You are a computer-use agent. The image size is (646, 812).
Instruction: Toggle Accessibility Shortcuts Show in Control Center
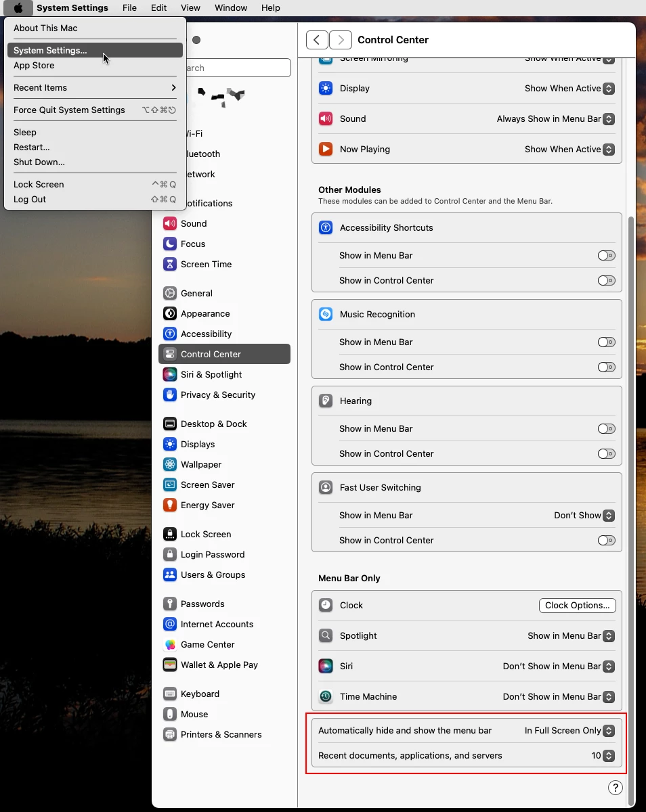[607, 280]
